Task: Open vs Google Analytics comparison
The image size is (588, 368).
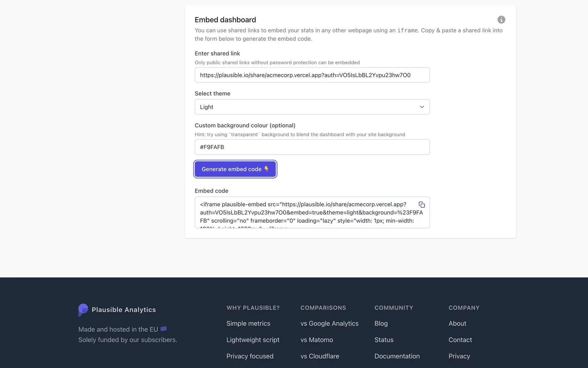Action: 329,324
